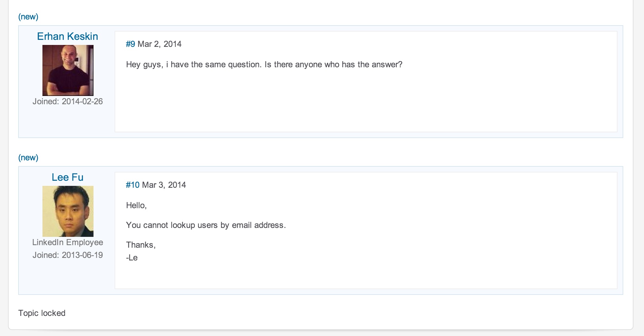This screenshot has height=336, width=644.
Task: Click the Joined: 2014-02-26 text
Action: (x=68, y=101)
